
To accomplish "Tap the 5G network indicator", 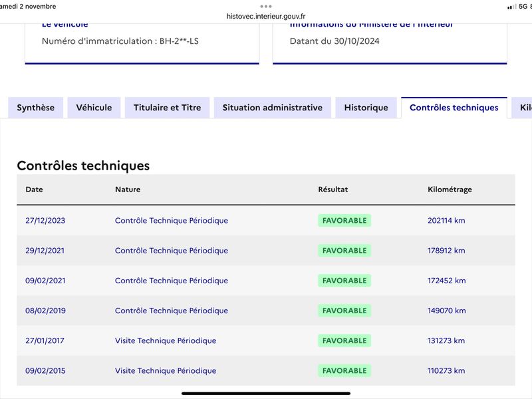I will (x=523, y=7).
